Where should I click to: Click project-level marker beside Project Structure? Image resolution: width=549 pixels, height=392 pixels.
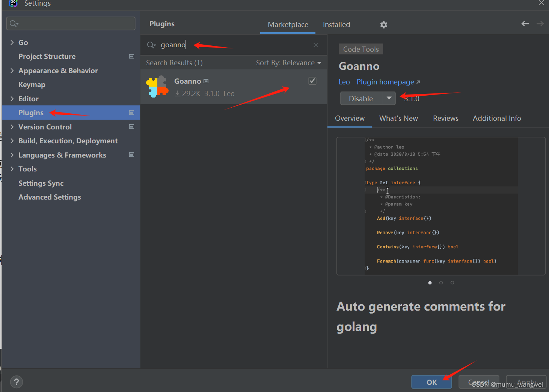coord(132,56)
